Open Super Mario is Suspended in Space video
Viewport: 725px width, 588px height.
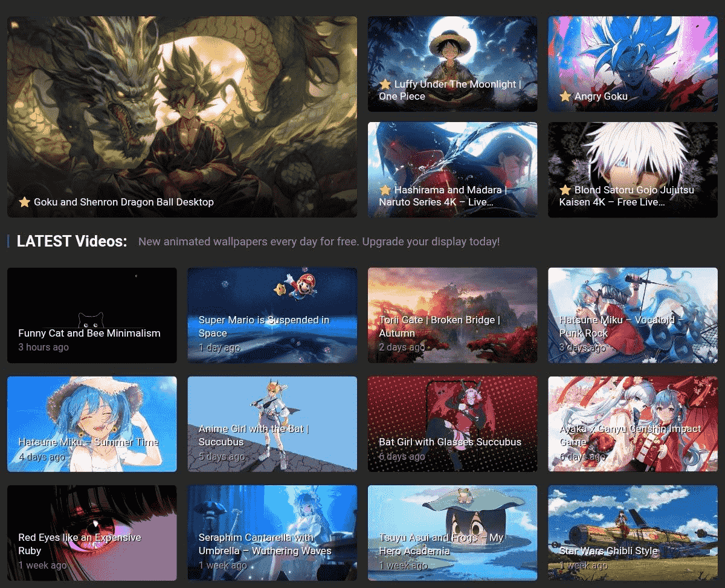pyautogui.click(x=272, y=315)
